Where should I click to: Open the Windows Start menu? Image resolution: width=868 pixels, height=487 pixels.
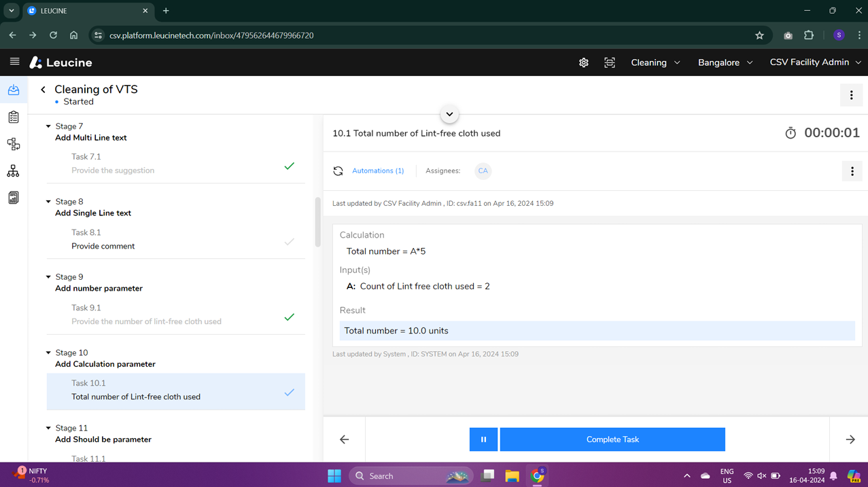[x=334, y=475]
